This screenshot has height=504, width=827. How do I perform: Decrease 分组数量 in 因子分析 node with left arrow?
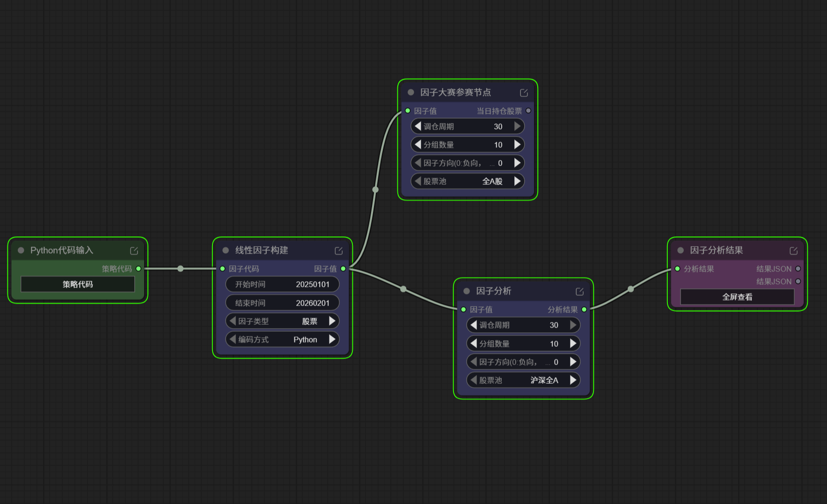click(x=474, y=343)
